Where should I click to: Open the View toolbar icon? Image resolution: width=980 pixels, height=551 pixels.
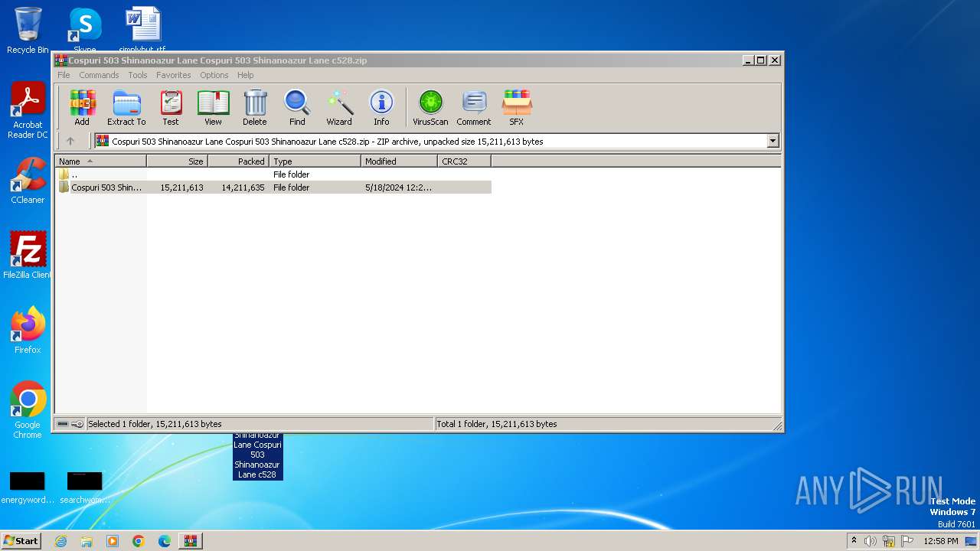(213, 107)
